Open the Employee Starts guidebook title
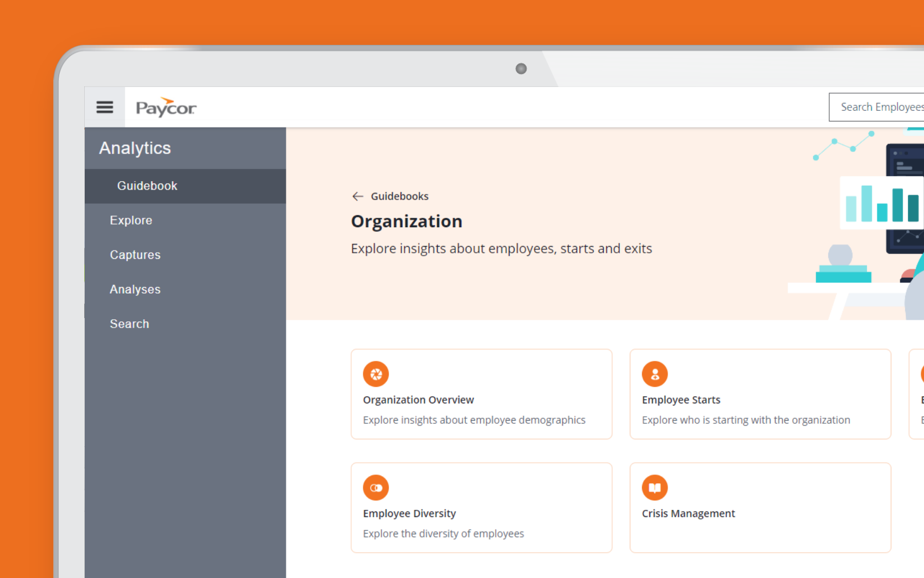The width and height of the screenshot is (924, 578). click(x=681, y=400)
